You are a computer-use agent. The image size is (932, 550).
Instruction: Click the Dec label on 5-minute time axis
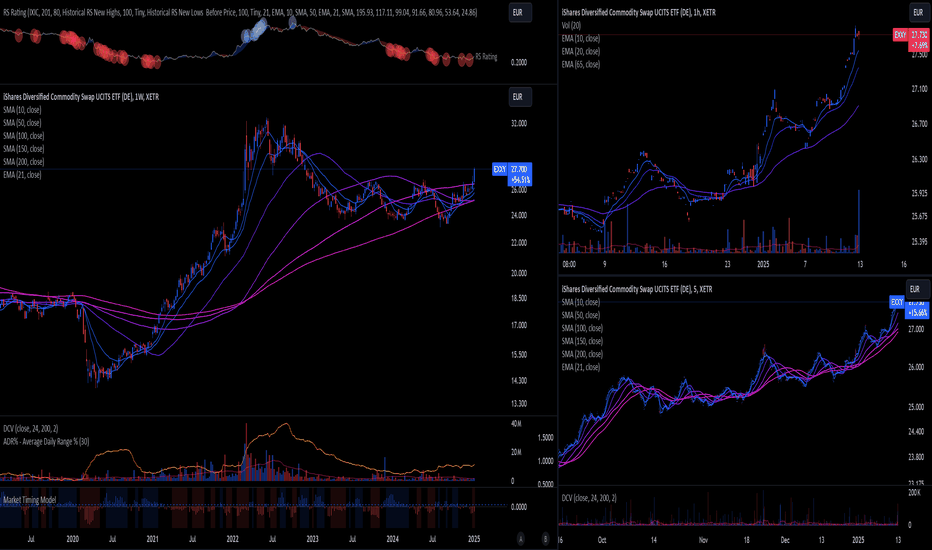point(785,540)
